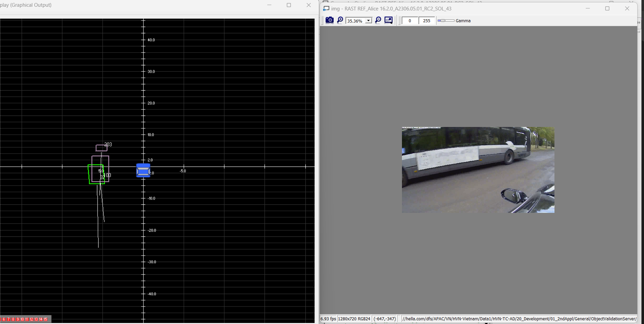Image resolution: width=644 pixels, height=324 pixels.
Task: Zoom in with the magnifier plus icon
Action: point(340,20)
